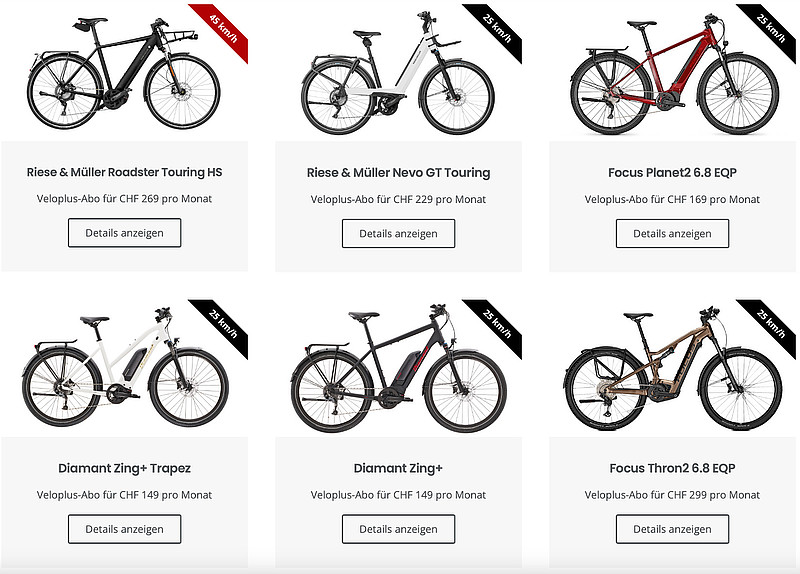
Task: Select the Diamant Zing+ Trapez title
Action: 124,468
